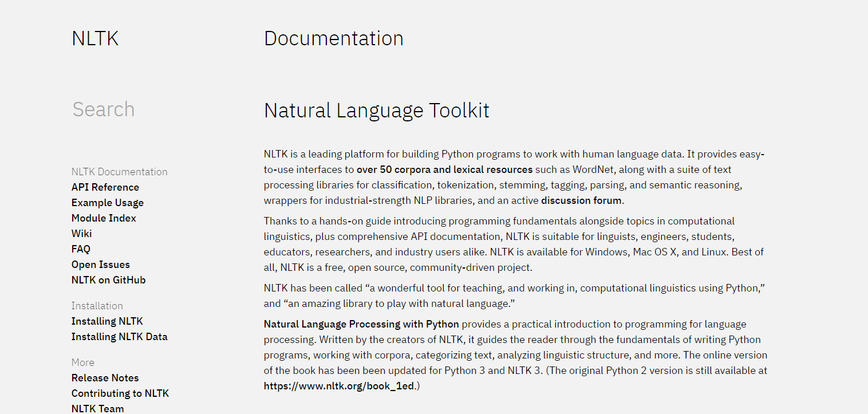The image size is (868, 414).
Task: Open the Wiki link
Action: [81, 234]
